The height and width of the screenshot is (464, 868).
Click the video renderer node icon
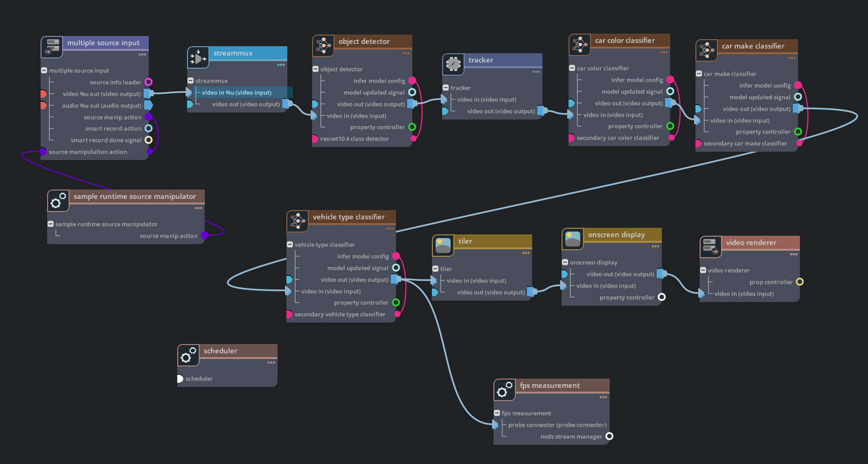click(x=711, y=247)
